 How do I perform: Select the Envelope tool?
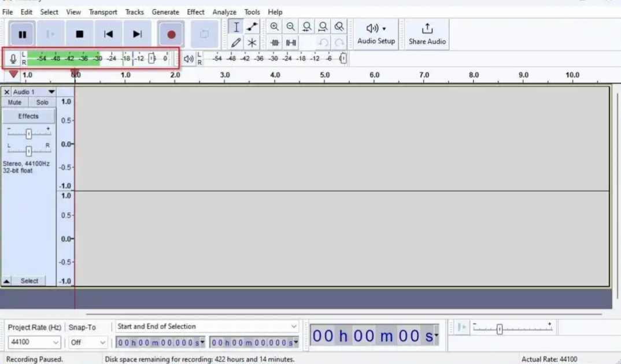tap(252, 27)
